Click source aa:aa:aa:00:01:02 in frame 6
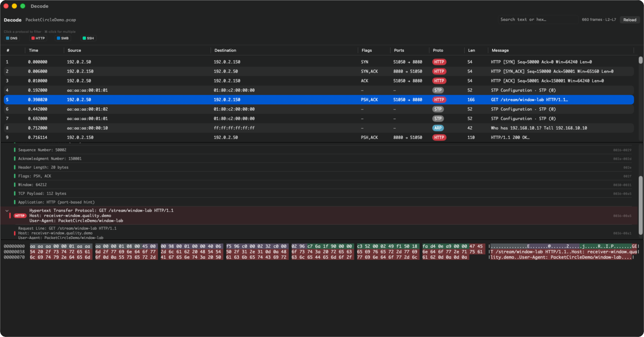The height and width of the screenshot is (337, 644). tap(87, 109)
